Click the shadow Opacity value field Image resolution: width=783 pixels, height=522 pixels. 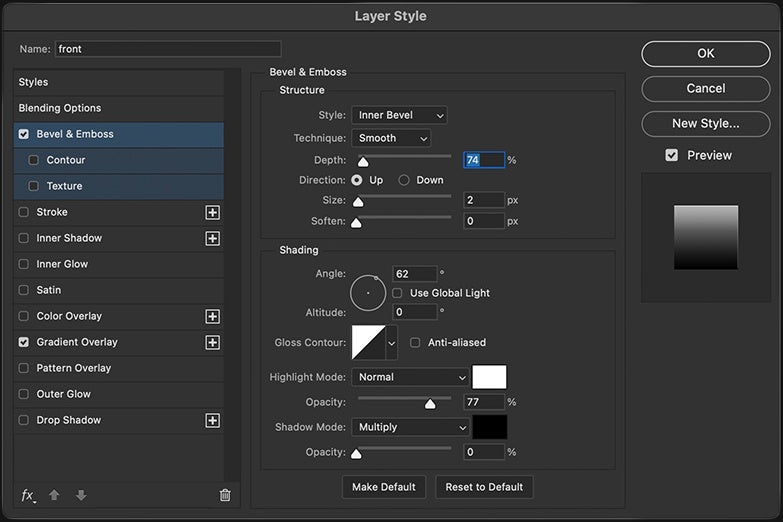click(484, 452)
